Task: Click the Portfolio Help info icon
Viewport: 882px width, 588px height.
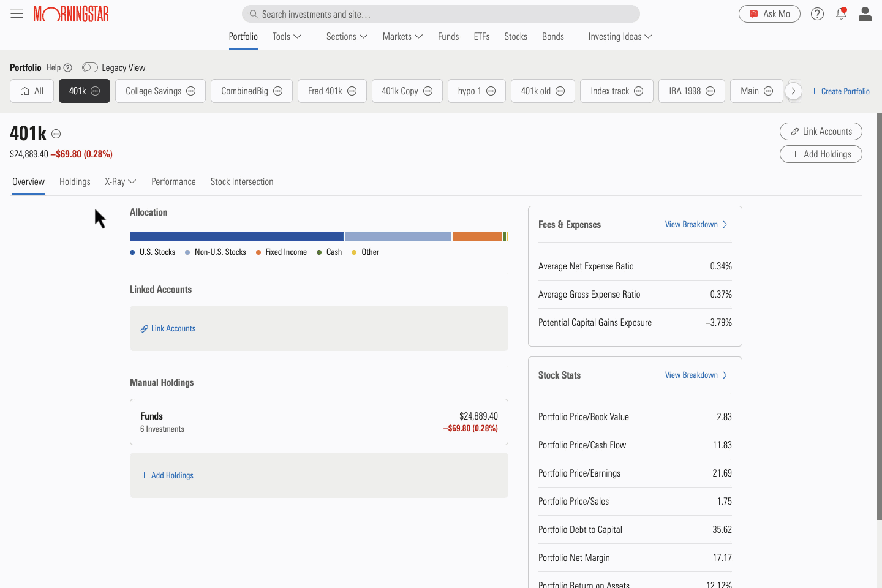Action: click(68, 68)
